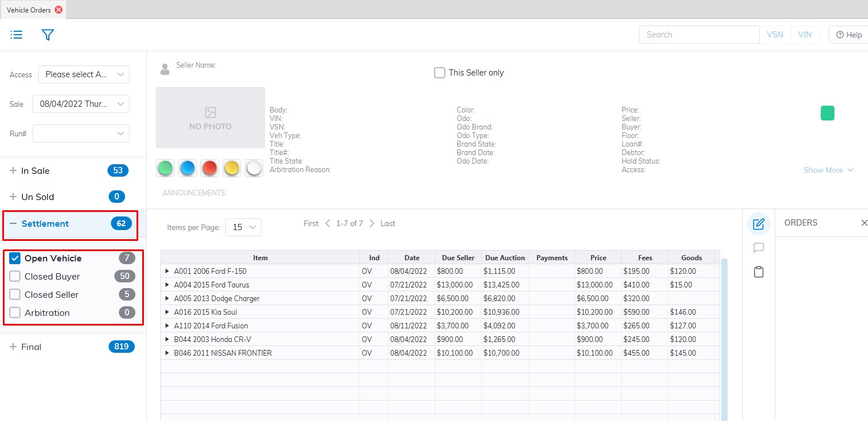The width and height of the screenshot is (868, 421).
Task: Open the filter funnel icon
Action: [48, 35]
